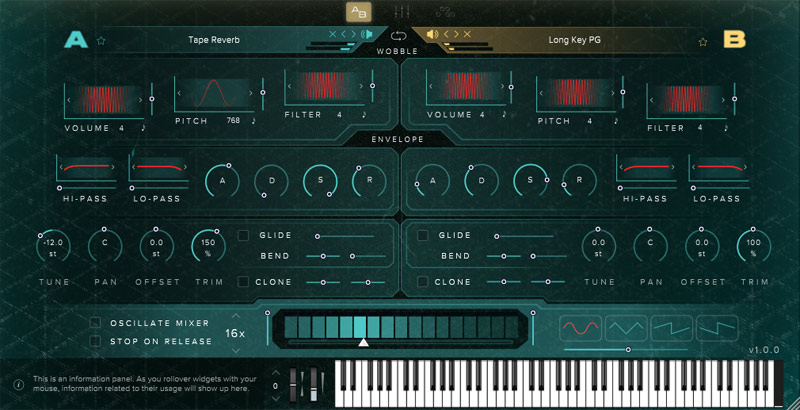Select the triangle wave oscillator shape
800x410 pixels.
624,328
